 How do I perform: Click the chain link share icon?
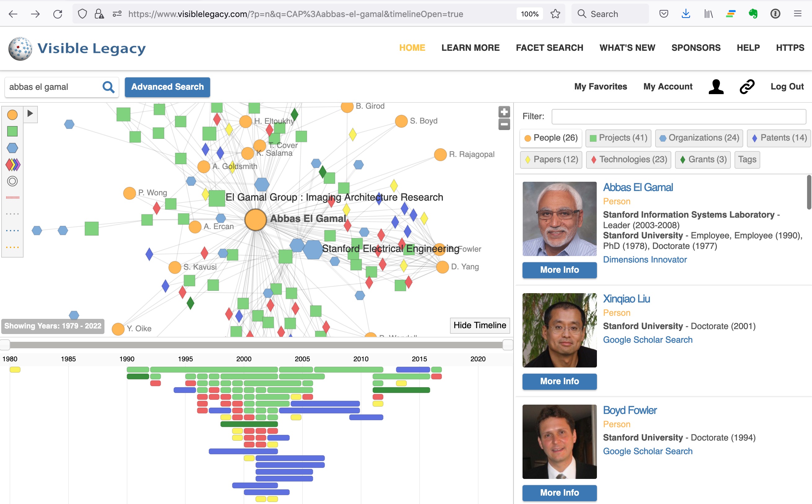[x=747, y=87]
